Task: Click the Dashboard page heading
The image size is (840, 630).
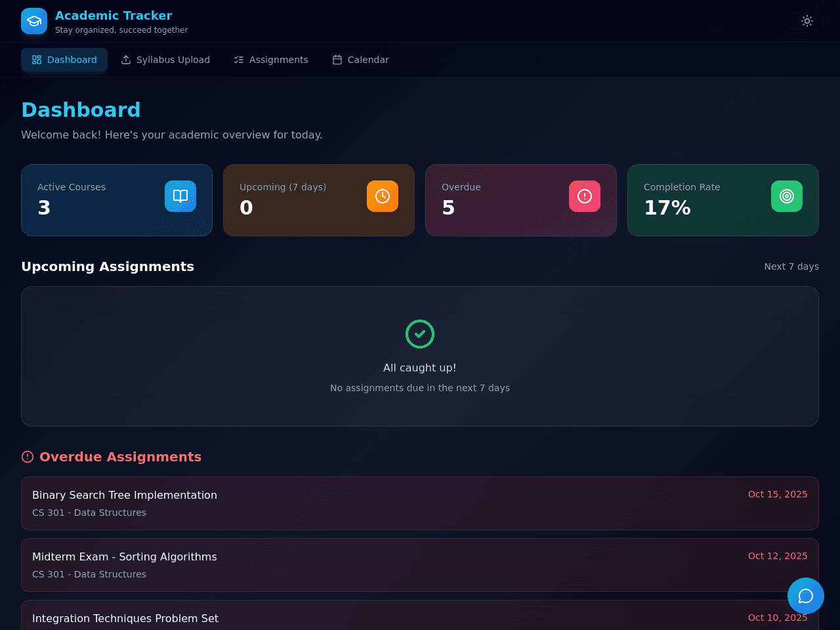Action: click(x=81, y=110)
